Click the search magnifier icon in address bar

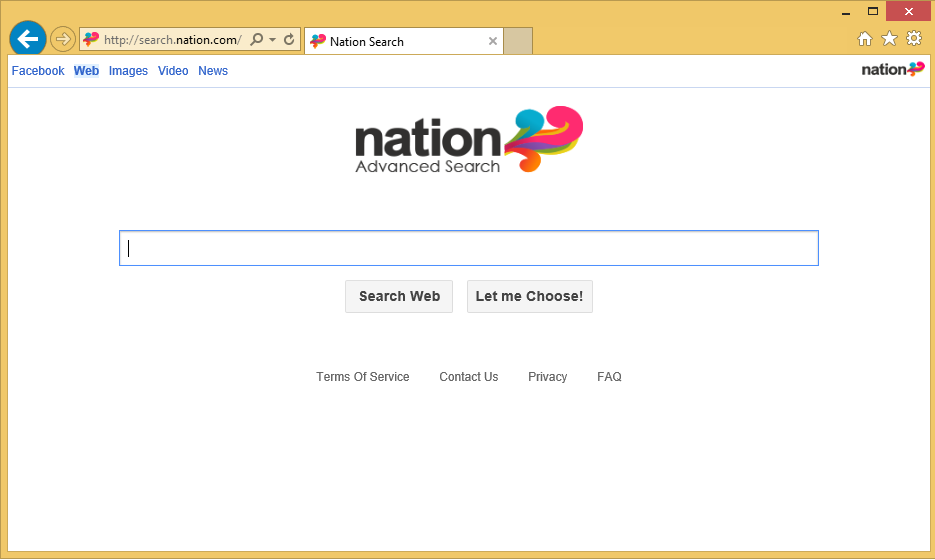(257, 40)
